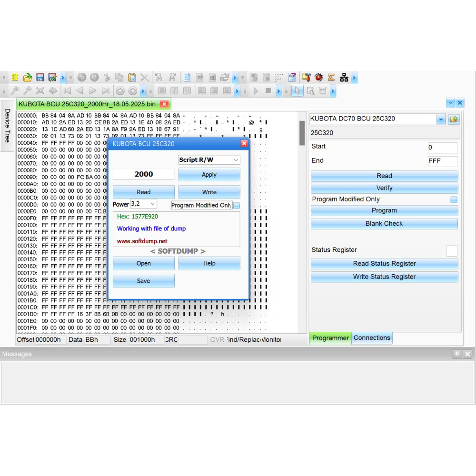Click the scissors Cut icon

tap(107, 78)
